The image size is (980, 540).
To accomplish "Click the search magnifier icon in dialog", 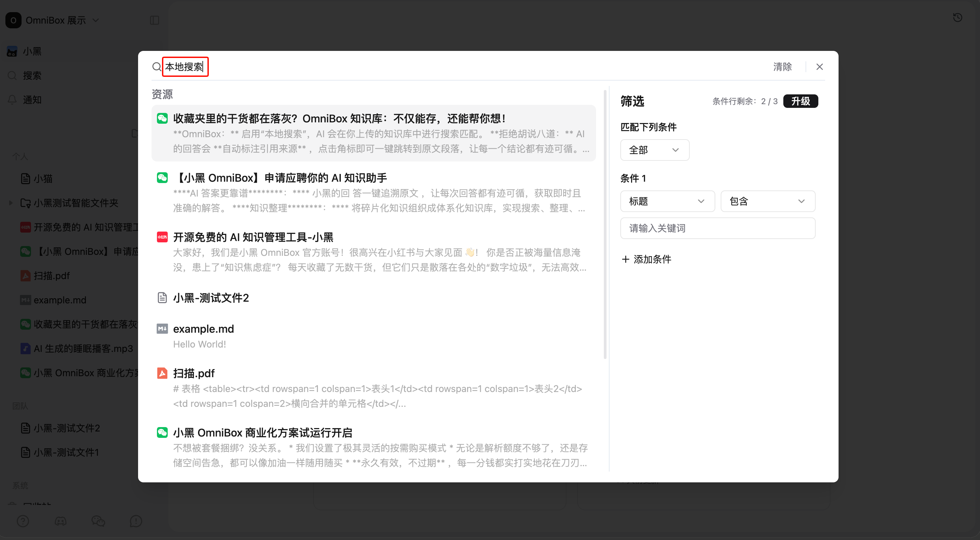I will pyautogui.click(x=156, y=67).
